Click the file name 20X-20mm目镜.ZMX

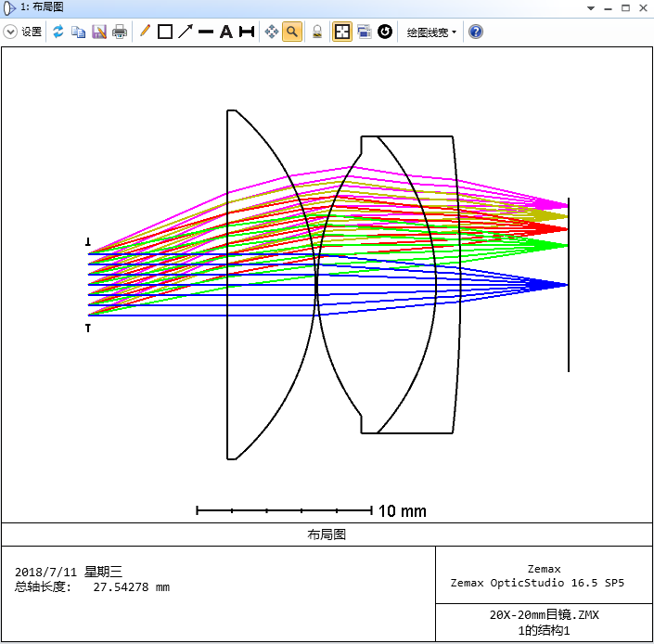pos(544,614)
